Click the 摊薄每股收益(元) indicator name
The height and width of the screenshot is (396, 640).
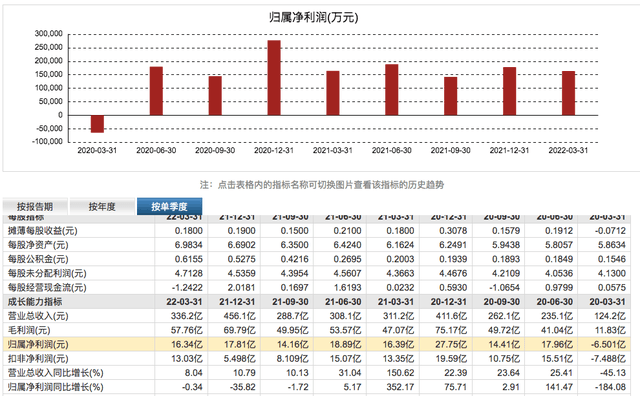42,231
